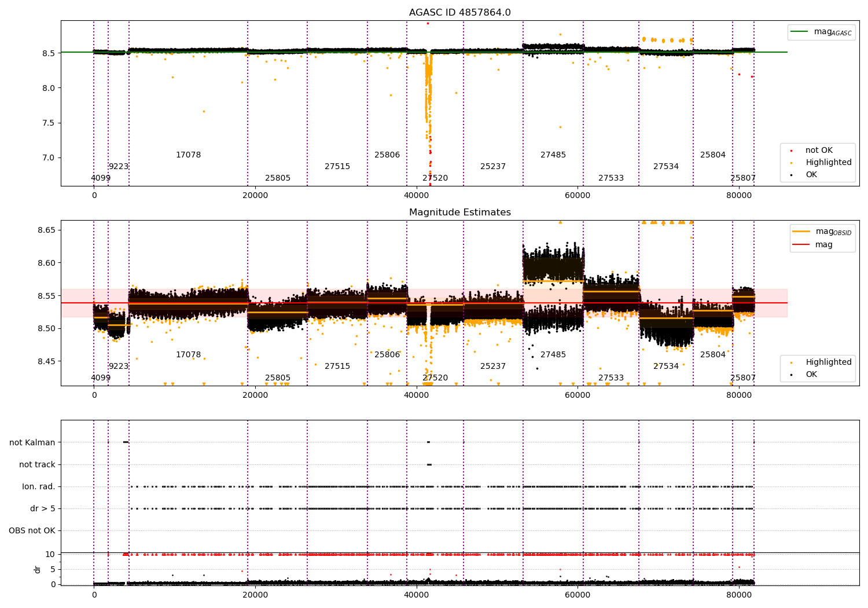Click x-axis tick 60000 under Magnitude Estimates plot

pyautogui.click(x=578, y=395)
